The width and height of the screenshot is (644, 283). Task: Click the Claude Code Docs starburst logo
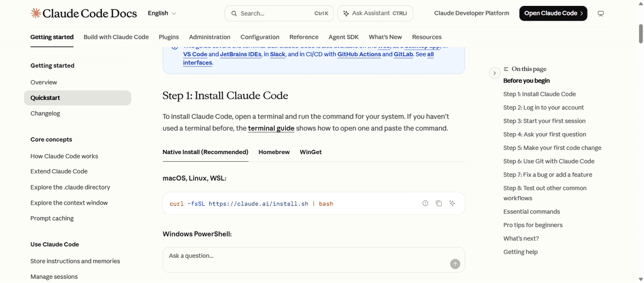[35, 13]
